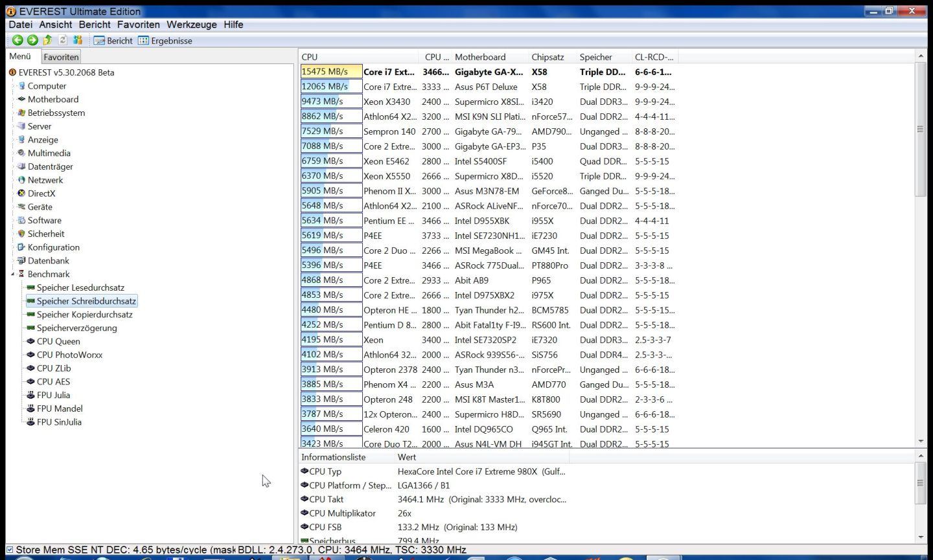The image size is (933, 560).
Task: Click the Konfiguration icon in tree
Action: 21,247
